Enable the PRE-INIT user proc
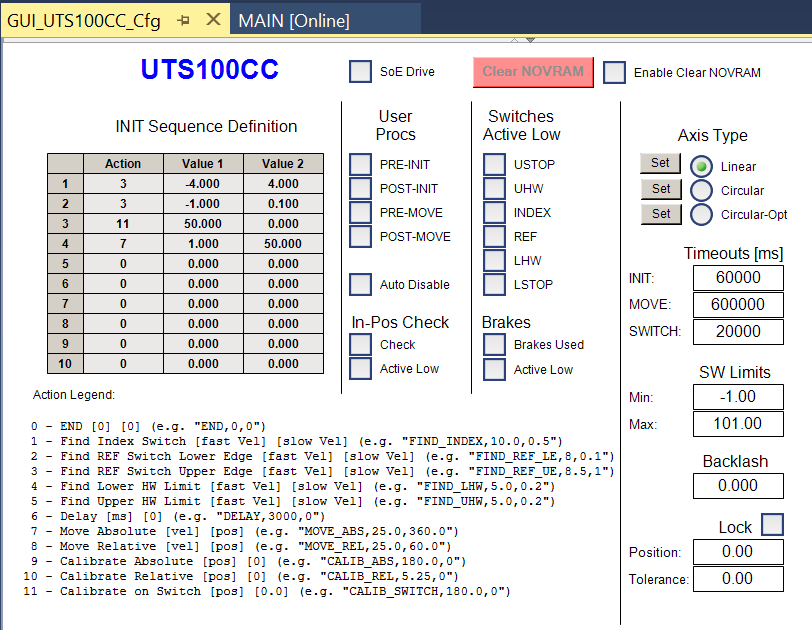Screen dimensions: 812x630 360,164
